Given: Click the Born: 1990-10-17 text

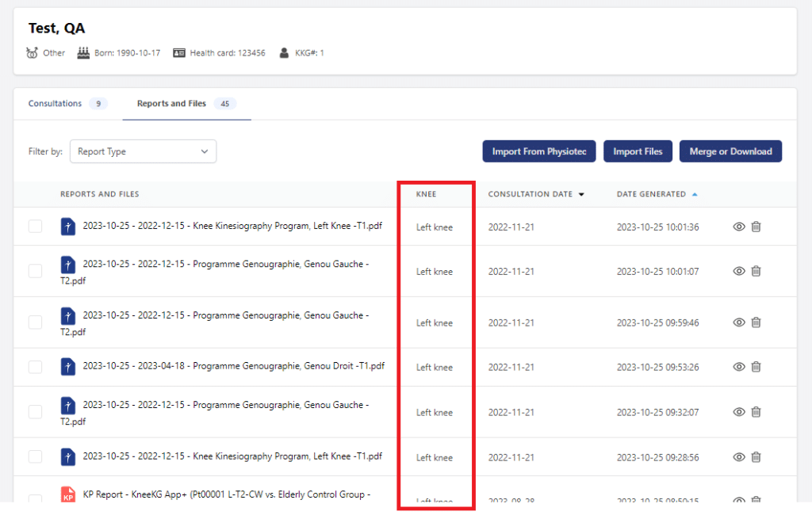Looking at the screenshot, I should pyautogui.click(x=128, y=53).
